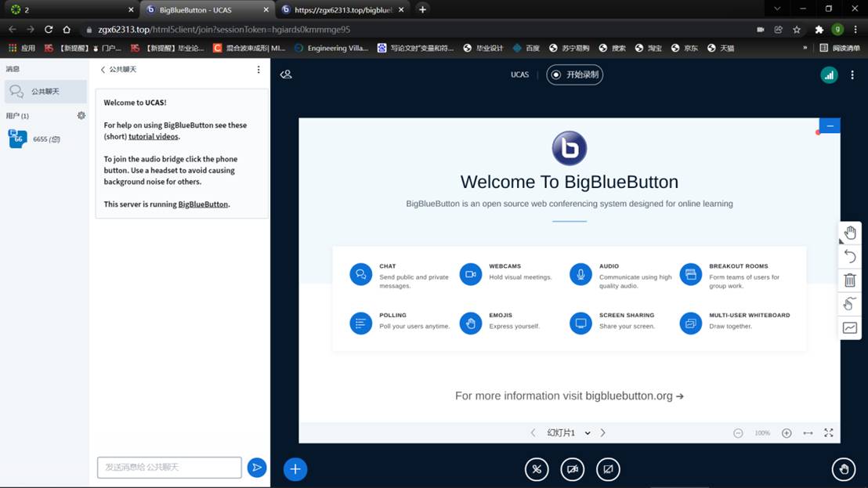Toggle multi-user whiteboard mode
This screenshot has height=488, width=868.
tap(850, 303)
